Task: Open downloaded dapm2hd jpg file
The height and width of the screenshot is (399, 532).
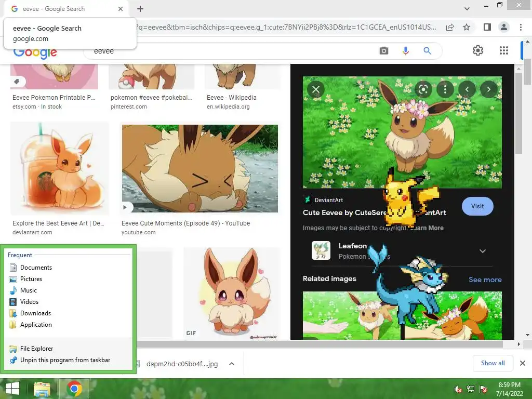Action: [x=182, y=364]
